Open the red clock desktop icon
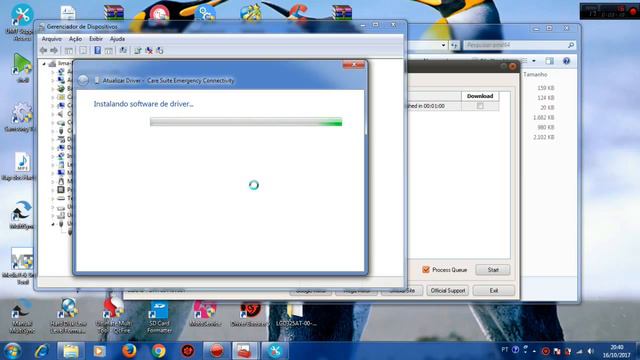640x360 pixels. point(159,13)
